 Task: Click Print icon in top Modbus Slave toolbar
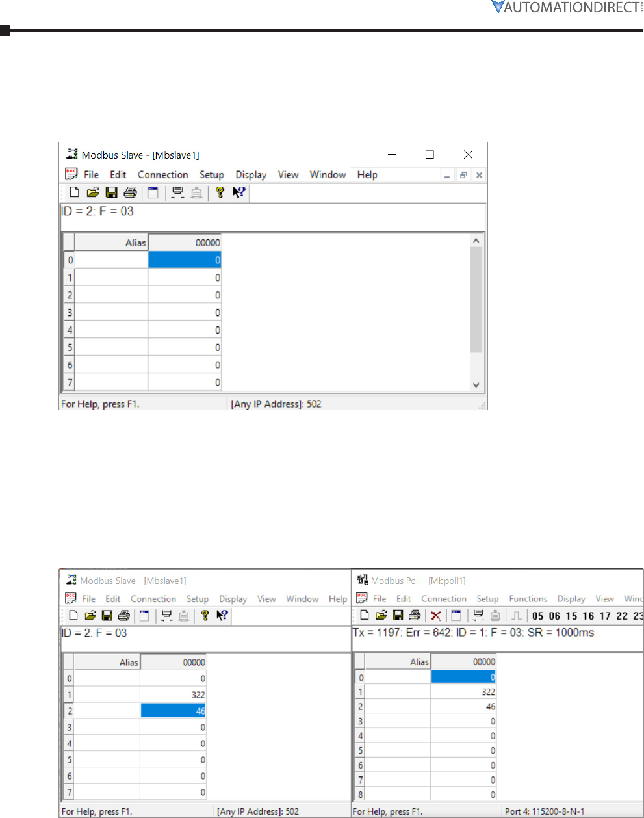coord(130,192)
